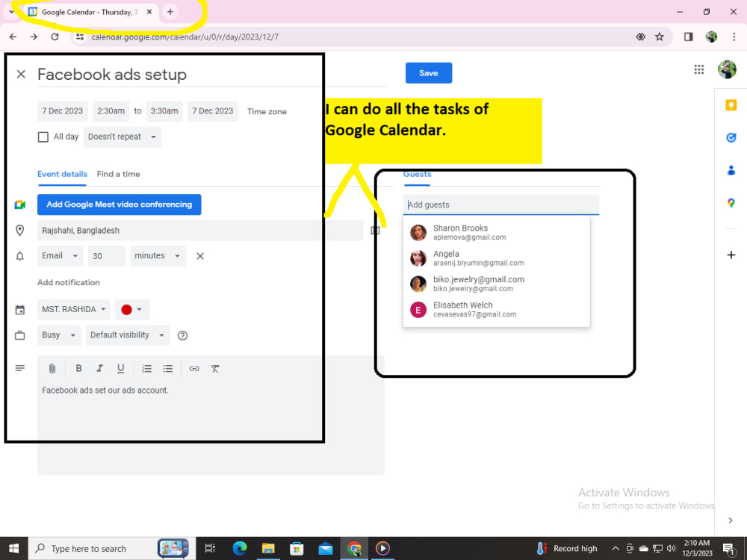The height and width of the screenshot is (560, 747).
Task: Click the 3:30am end time
Action: click(164, 111)
